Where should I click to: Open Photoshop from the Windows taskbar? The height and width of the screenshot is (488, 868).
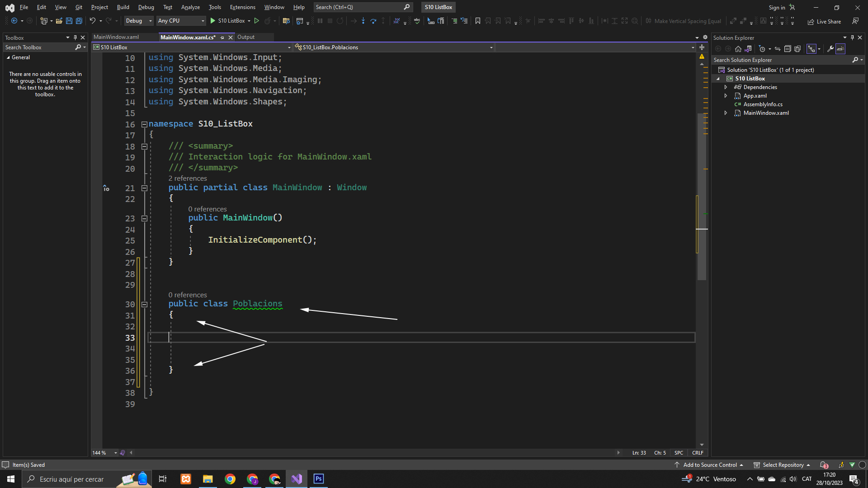(x=319, y=479)
